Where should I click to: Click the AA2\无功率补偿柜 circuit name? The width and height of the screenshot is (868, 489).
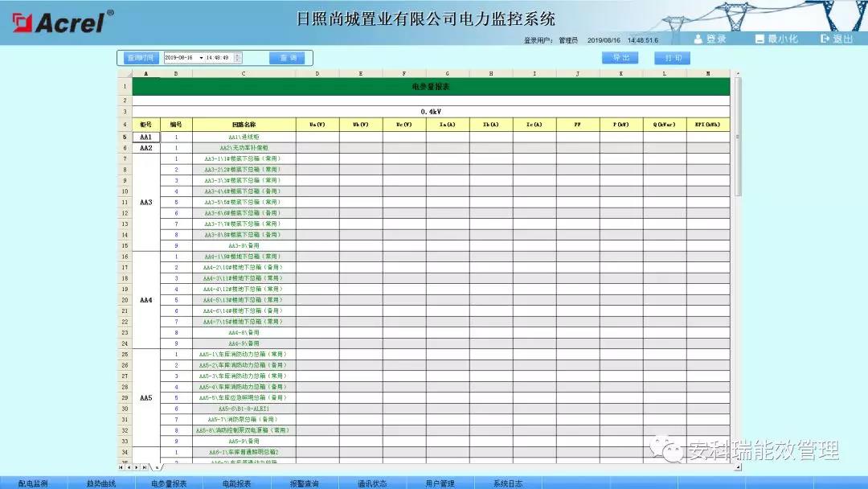244,148
